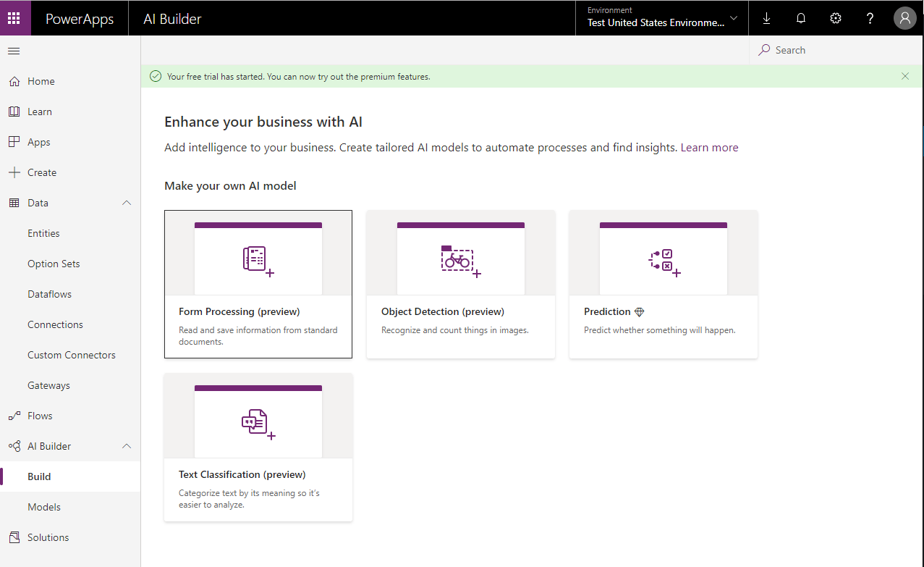The width and height of the screenshot is (924, 567).
Task: Dismiss the free trial notification banner
Action: pos(905,76)
